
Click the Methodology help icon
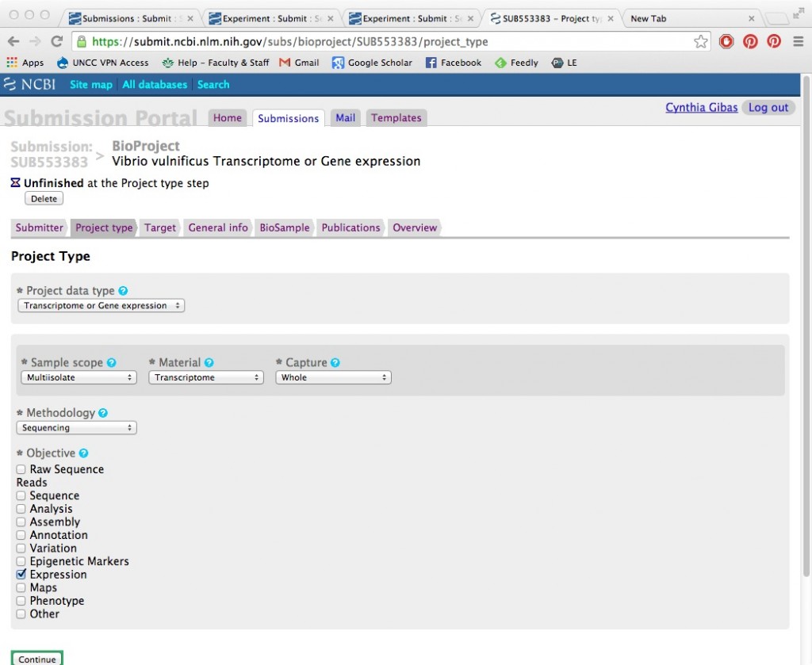[x=103, y=413]
